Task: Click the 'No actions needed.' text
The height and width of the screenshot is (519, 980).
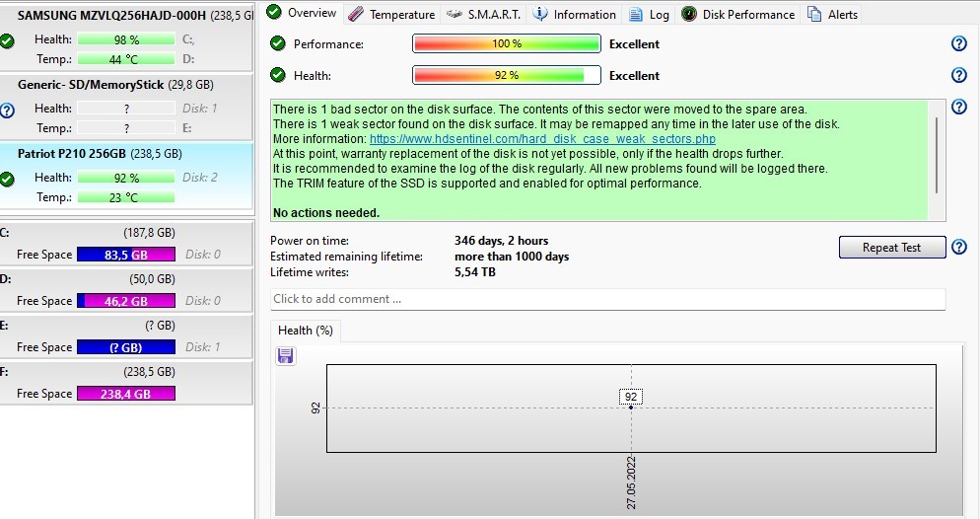Action: point(326,212)
